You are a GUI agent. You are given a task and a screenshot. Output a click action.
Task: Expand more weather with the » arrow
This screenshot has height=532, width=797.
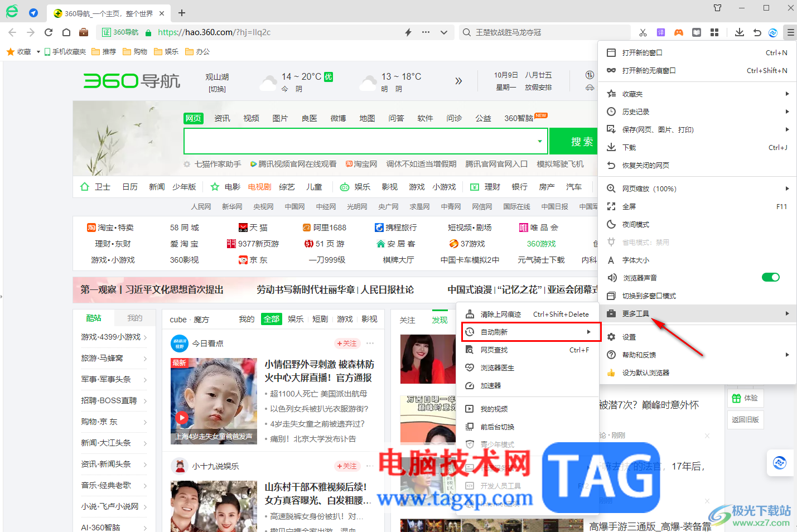(x=458, y=81)
